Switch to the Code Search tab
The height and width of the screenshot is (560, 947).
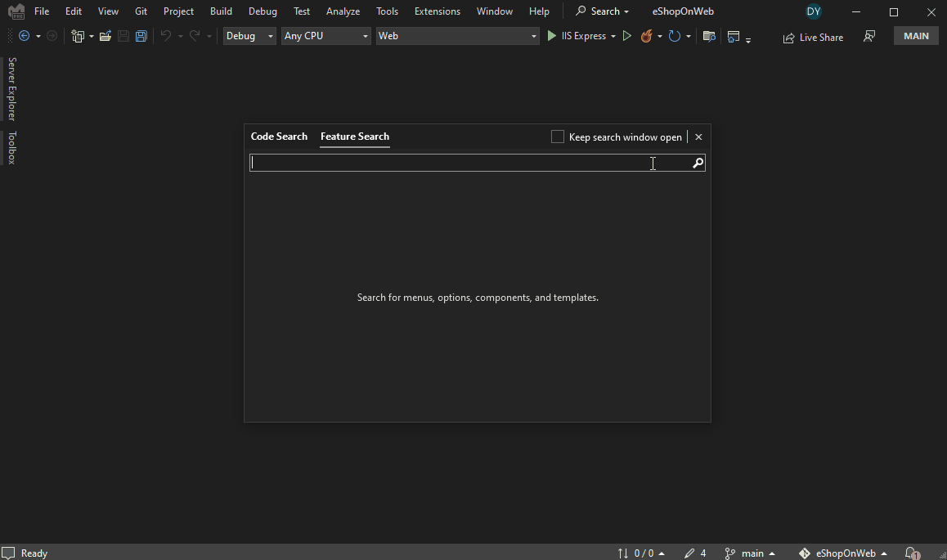coord(279,137)
